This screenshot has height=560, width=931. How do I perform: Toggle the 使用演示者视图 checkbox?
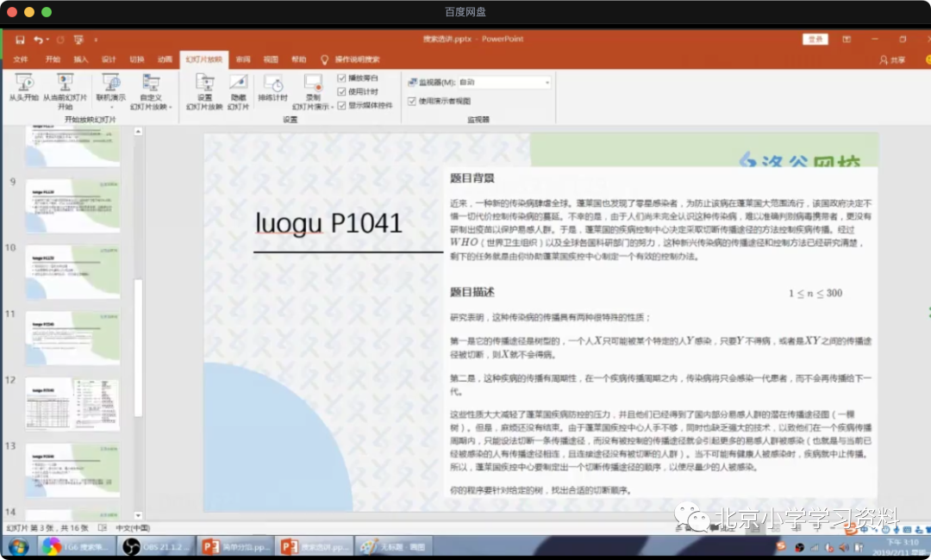[x=412, y=101]
